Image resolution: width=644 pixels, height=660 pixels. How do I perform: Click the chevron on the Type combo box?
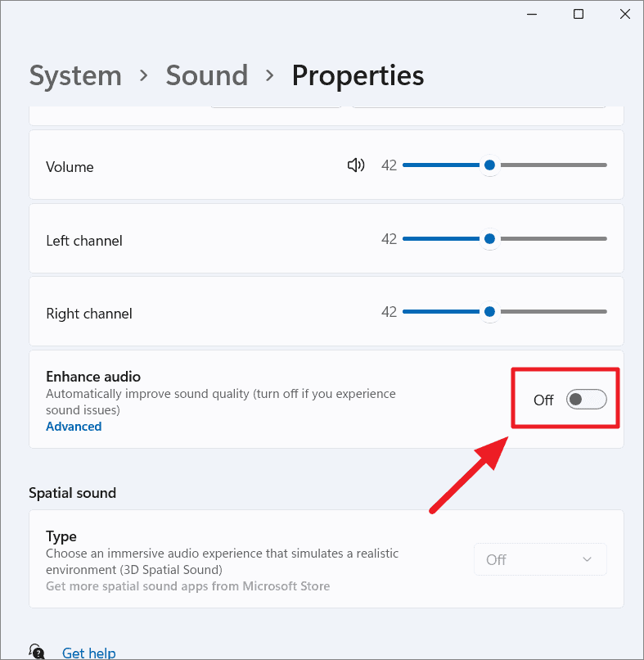pos(587,558)
